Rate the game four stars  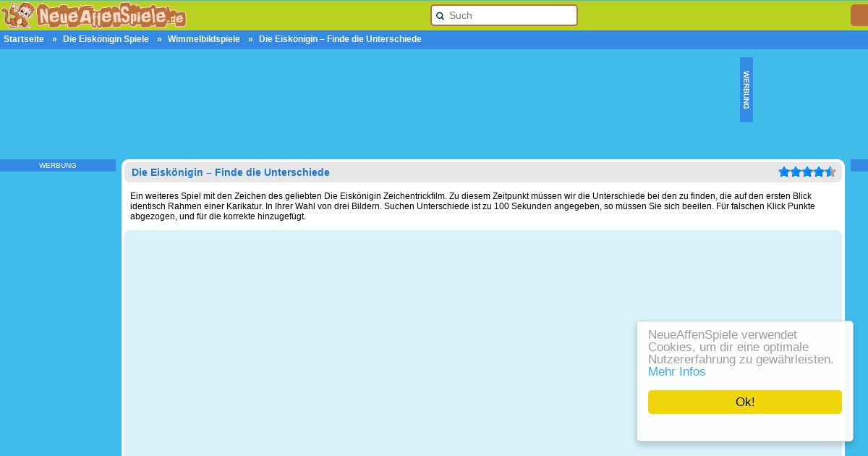tap(819, 172)
